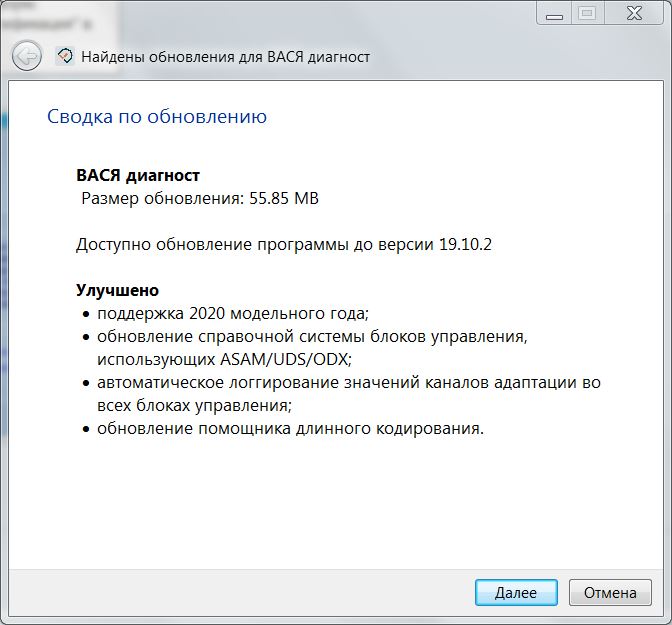The image size is (672, 625).
Task: Click the line mentioning ASAM/UDS/ODX
Action: tap(224, 359)
